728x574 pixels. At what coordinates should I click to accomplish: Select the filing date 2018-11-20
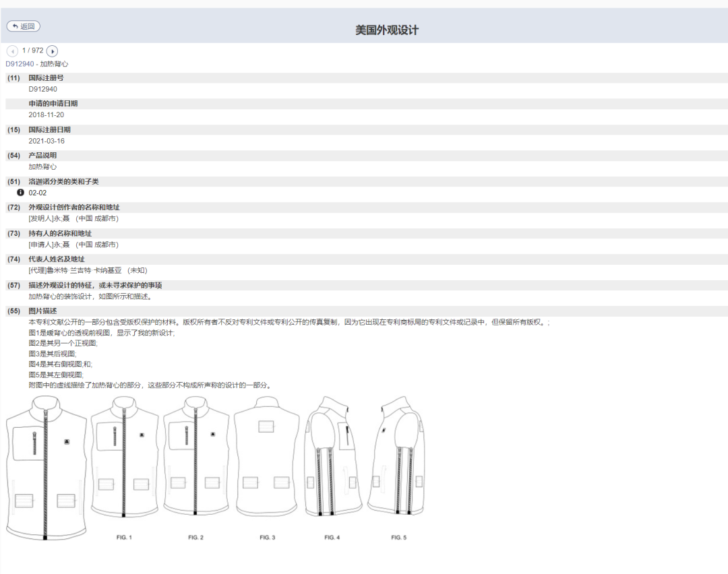(x=46, y=115)
